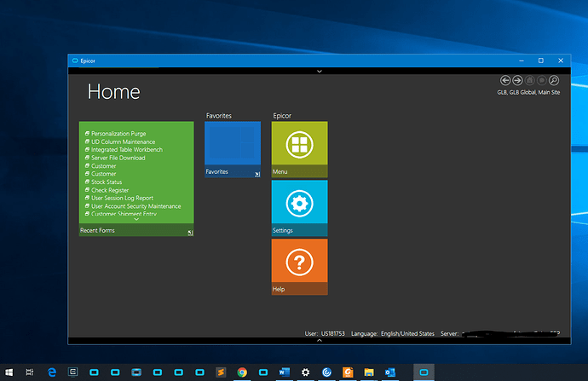The width and height of the screenshot is (588, 381).
Task: Open the Menu tile
Action: tap(299, 149)
